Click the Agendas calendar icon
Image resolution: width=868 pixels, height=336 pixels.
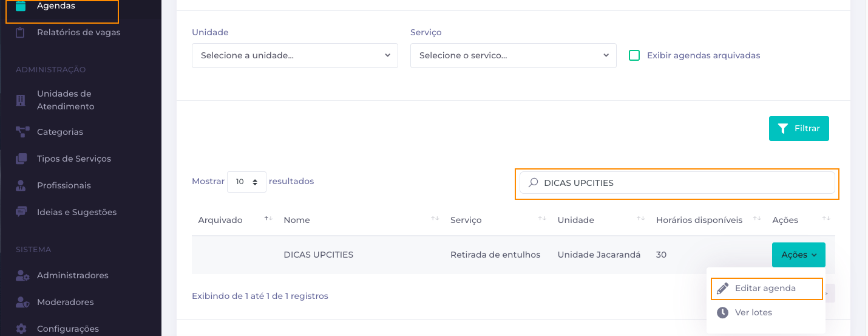pos(21,6)
